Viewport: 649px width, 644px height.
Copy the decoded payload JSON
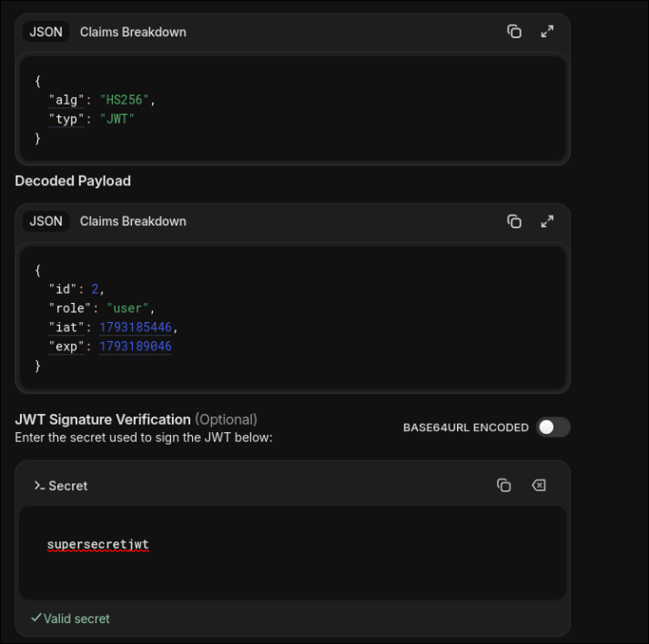pyautogui.click(x=514, y=222)
